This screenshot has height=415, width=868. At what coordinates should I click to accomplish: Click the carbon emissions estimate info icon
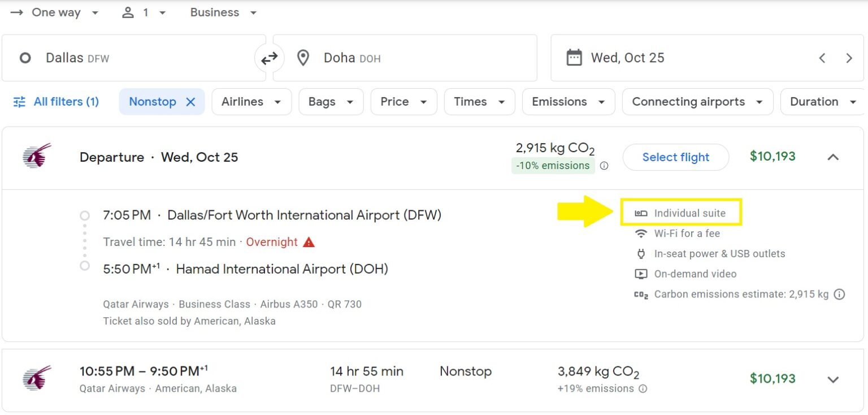(840, 294)
